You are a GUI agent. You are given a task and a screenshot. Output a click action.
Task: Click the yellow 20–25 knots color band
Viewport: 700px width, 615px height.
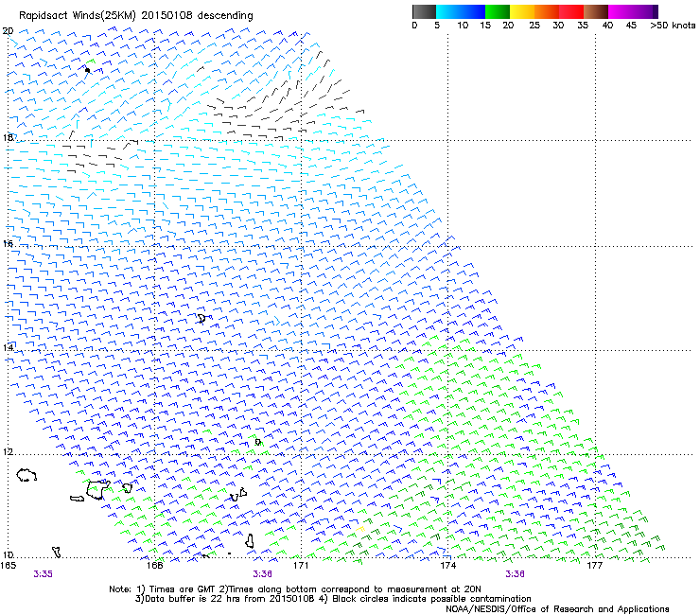[x=522, y=11]
